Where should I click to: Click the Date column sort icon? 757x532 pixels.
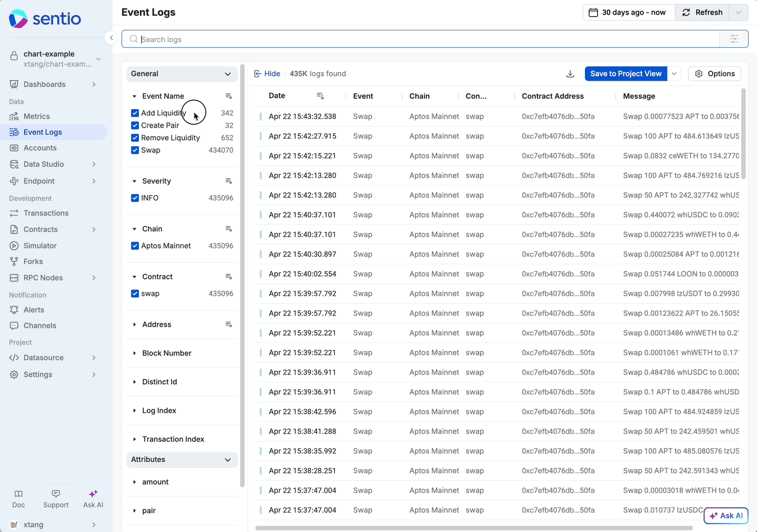(320, 96)
